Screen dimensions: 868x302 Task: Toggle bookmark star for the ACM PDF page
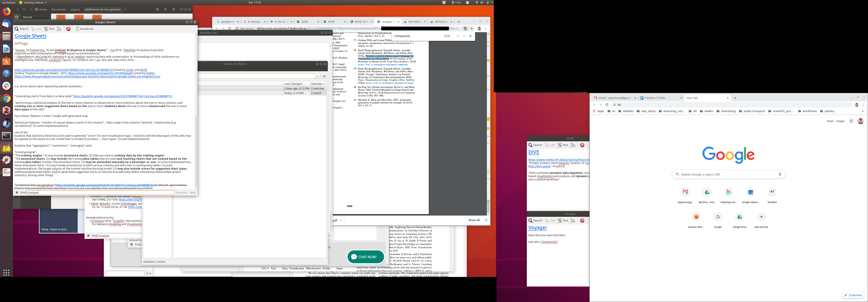(472, 29)
